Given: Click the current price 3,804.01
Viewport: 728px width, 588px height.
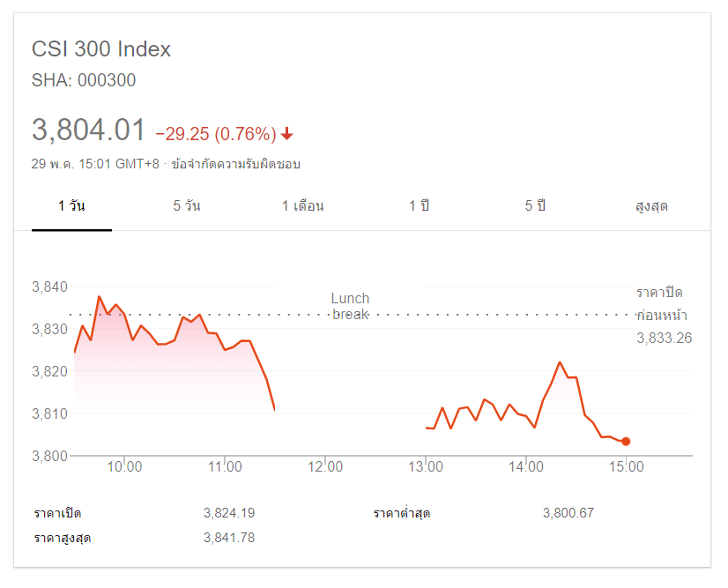Looking at the screenshot, I should 88,130.
